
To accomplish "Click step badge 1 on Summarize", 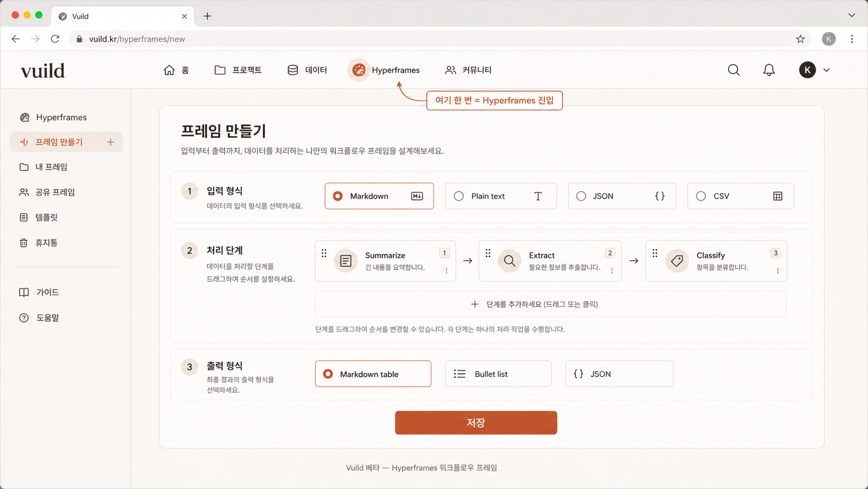I will (x=444, y=253).
